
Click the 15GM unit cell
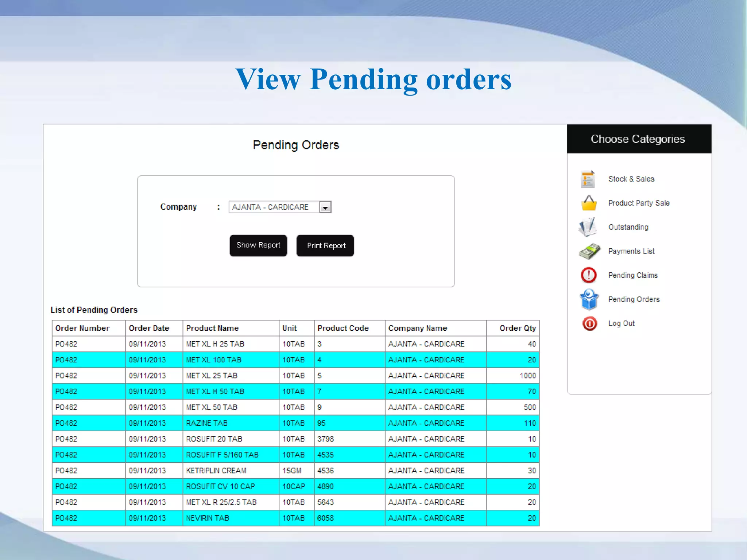point(297,471)
